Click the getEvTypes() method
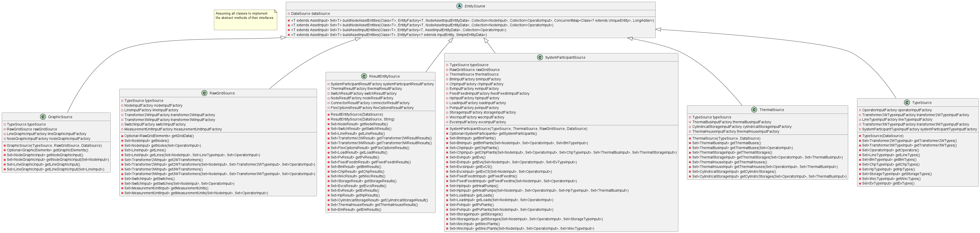The image size is (980, 233). tap(888, 184)
